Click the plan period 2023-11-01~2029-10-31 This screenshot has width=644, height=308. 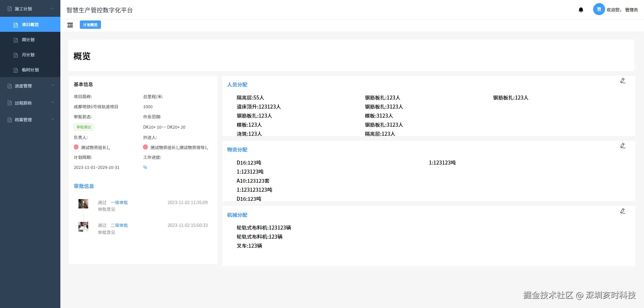point(97,167)
